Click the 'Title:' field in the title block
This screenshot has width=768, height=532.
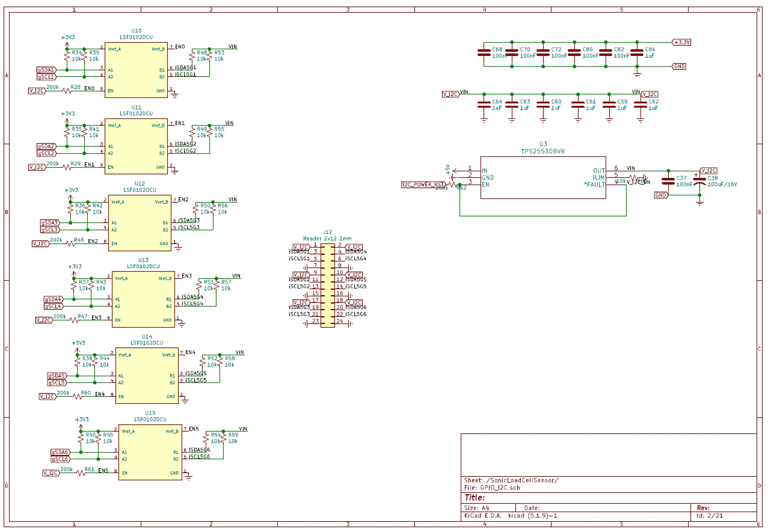[x=475, y=498]
